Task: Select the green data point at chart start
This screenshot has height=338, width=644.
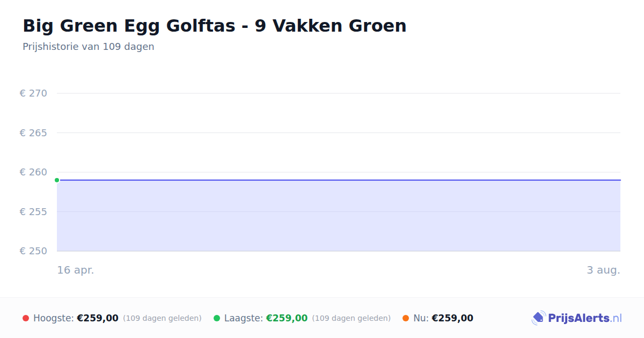Action: point(57,180)
